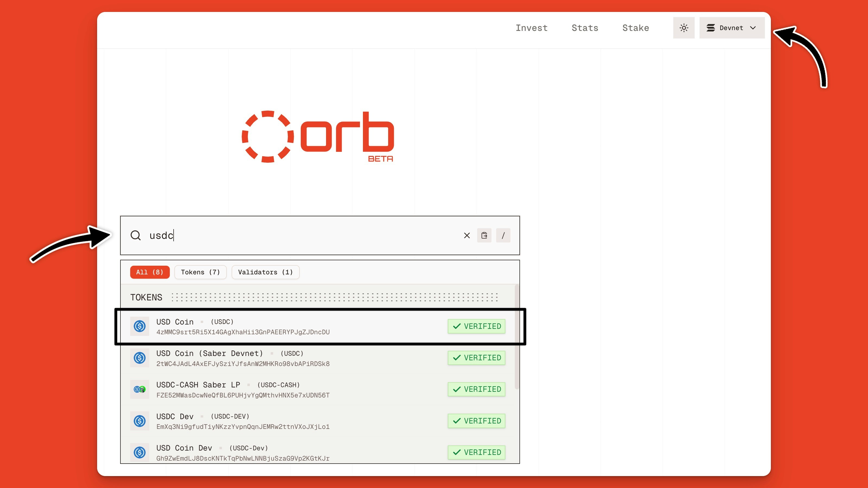The width and height of the screenshot is (868, 488).
Task: Click the magnifying glass search icon
Action: [135, 235]
